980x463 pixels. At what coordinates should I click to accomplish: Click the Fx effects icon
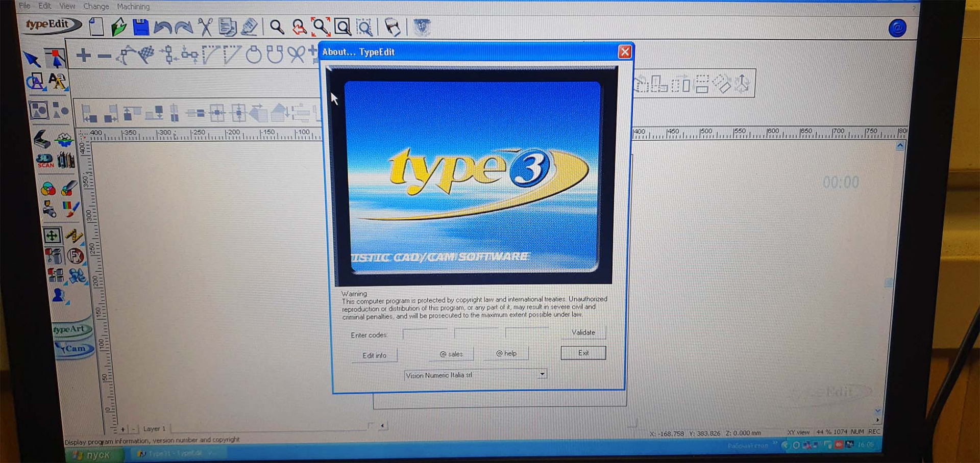click(x=76, y=255)
